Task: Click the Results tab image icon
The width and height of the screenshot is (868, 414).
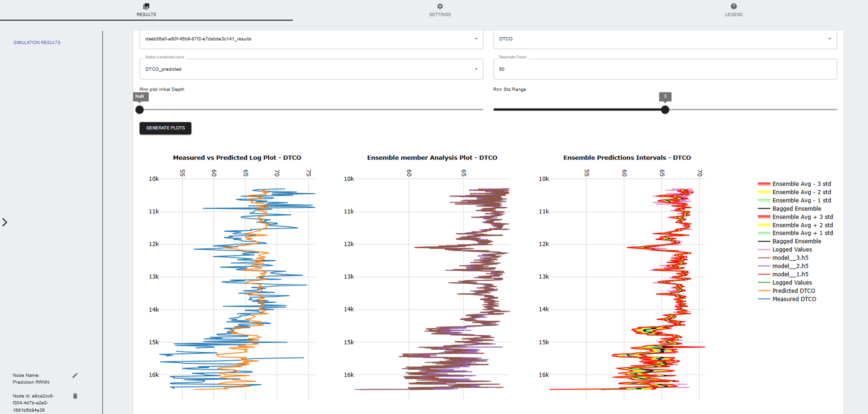Action: [146, 6]
